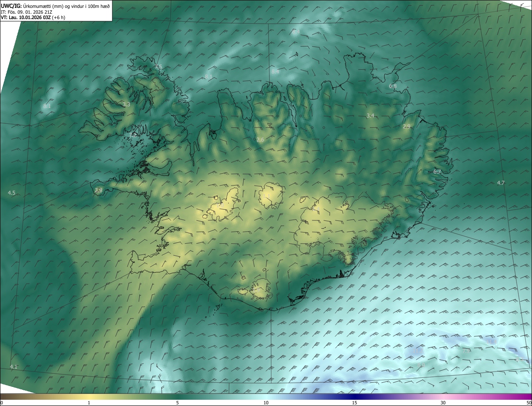The image size is (532, 406).
Task: Click the 3.3 value over the Westfjords
Action: coord(126,105)
